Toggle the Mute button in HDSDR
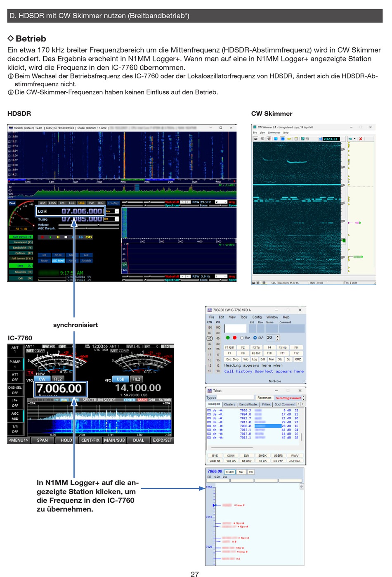392x577 pixels. pyautogui.click(x=44, y=261)
